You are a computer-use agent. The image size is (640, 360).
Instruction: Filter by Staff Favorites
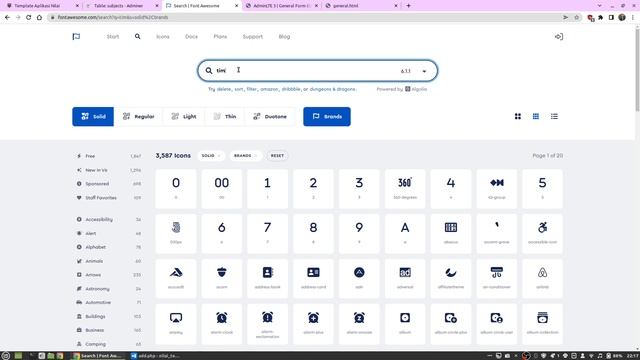click(x=109, y=198)
